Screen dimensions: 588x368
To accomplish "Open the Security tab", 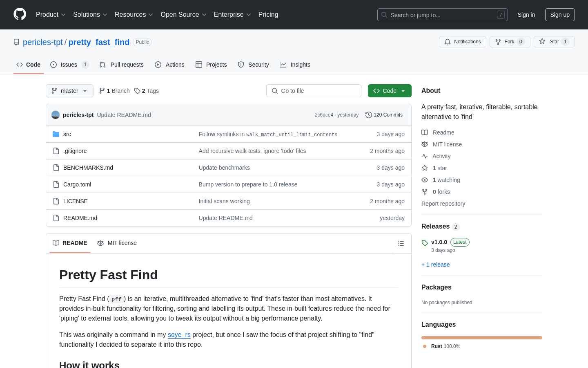I will click(x=254, y=65).
